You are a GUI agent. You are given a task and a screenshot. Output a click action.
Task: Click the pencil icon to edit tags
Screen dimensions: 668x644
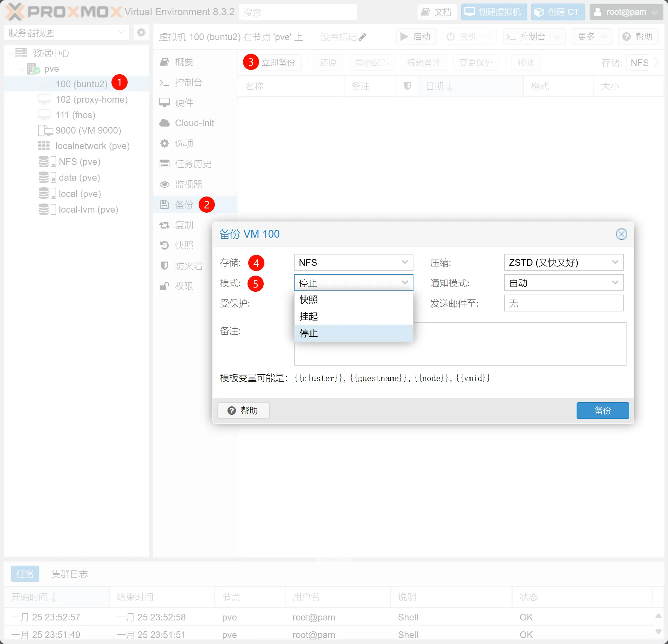pos(362,37)
